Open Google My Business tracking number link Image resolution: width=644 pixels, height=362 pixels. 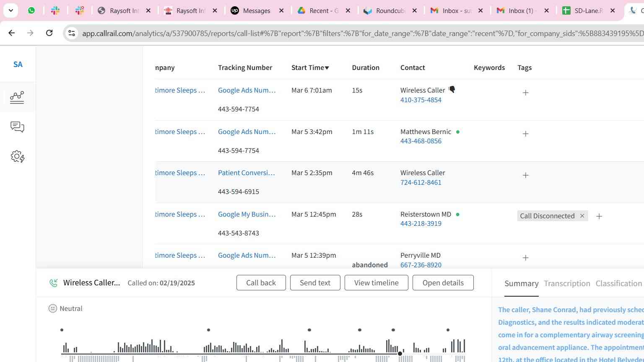click(x=247, y=214)
